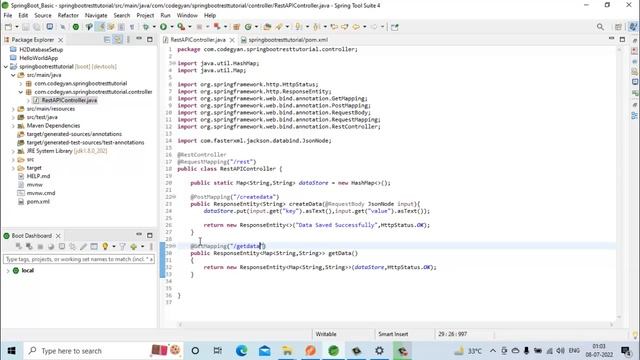Expand the local node in Boot Dashboard
The image size is (640, 360).
pyautogui.click(x=7, y=271)
